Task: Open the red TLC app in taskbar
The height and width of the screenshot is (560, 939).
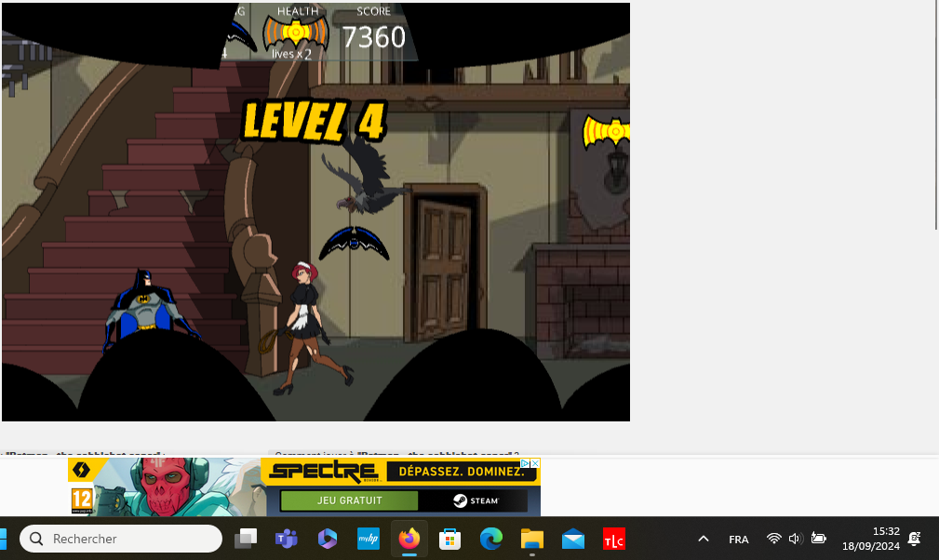Action: (x=613, y=539)
